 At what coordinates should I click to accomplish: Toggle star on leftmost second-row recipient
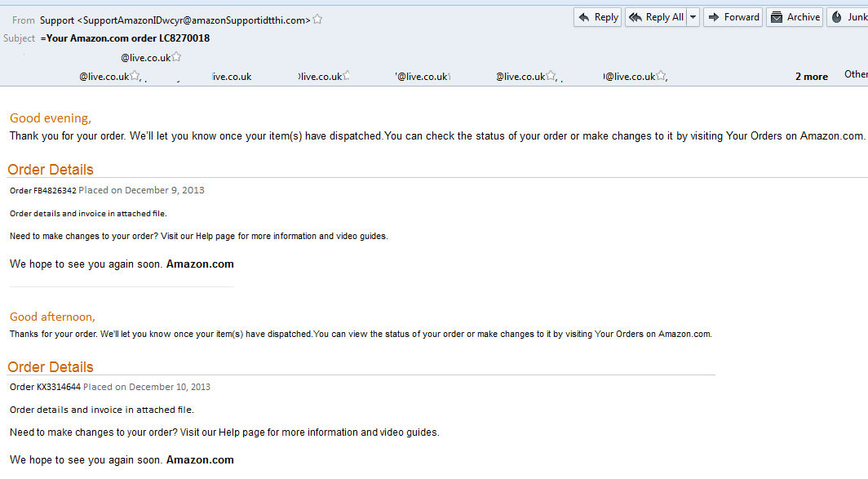point(135,76)
